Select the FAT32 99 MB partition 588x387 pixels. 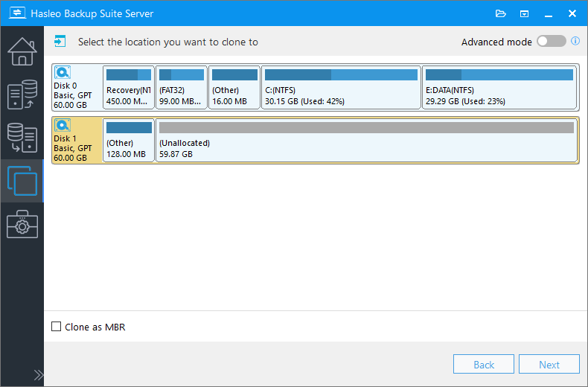coord(181,87)
